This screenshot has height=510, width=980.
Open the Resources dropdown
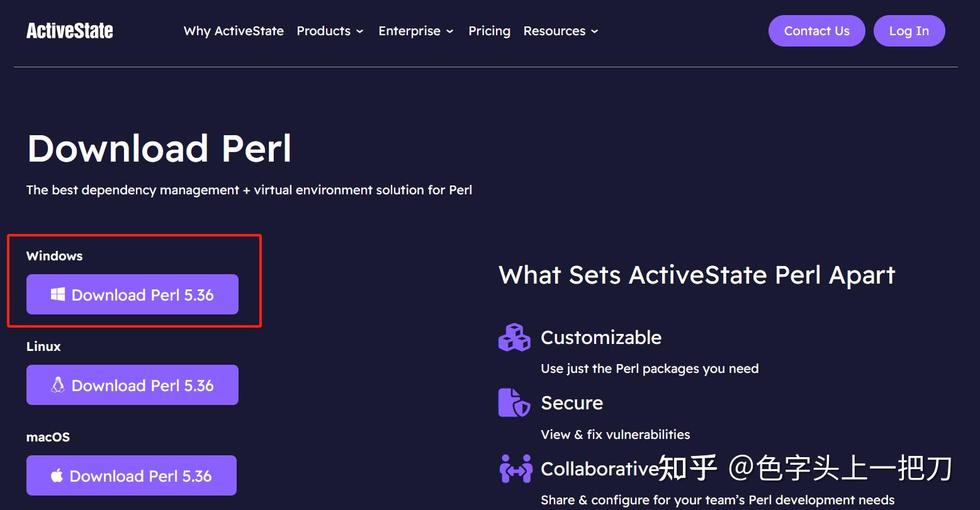[x=555, y=31]
